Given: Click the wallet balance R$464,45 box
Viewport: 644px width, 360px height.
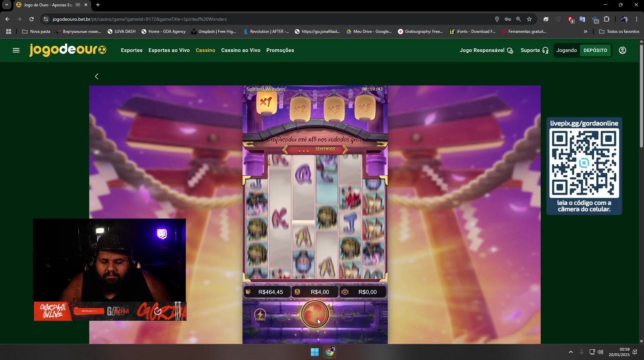Looking at the screenshot, I should pyautogui.click(x=267, y=292).
